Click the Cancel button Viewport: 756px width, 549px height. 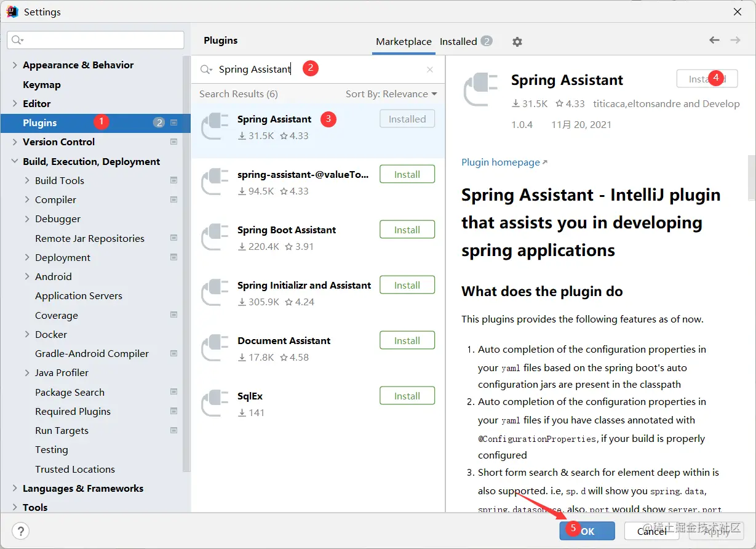(652, 531)
